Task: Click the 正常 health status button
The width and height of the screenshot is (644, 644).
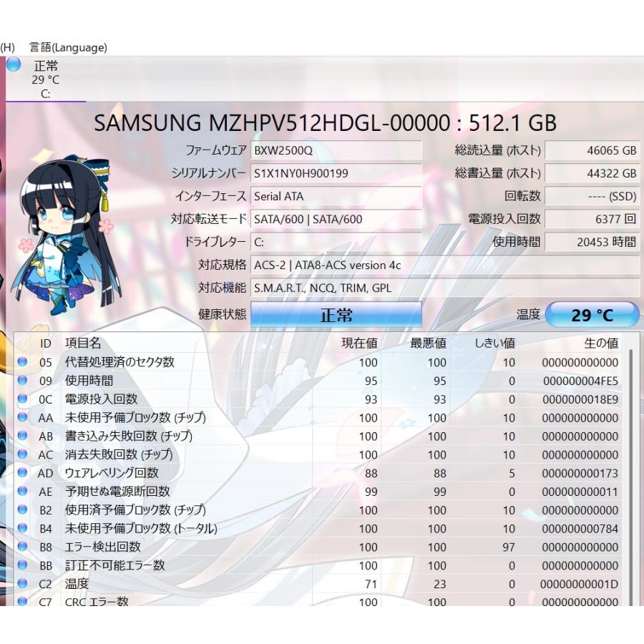Action: pyautogui.click(x=336, y=315)
